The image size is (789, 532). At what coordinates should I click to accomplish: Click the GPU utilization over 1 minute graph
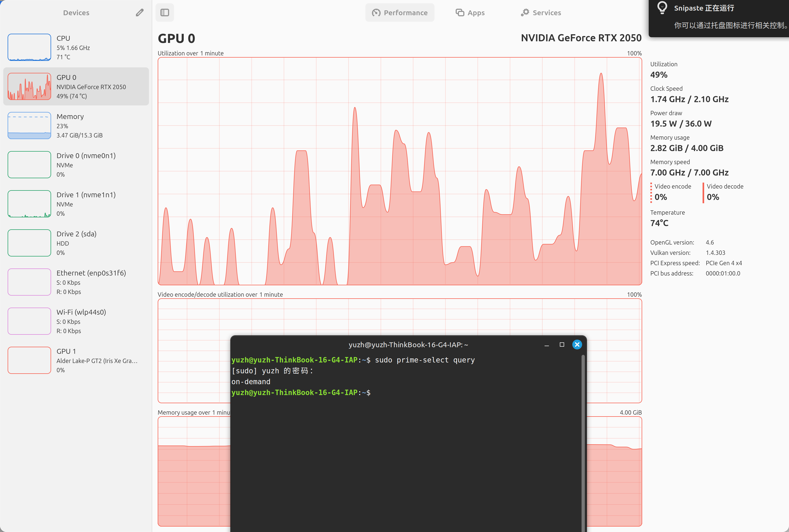[400, 171]
